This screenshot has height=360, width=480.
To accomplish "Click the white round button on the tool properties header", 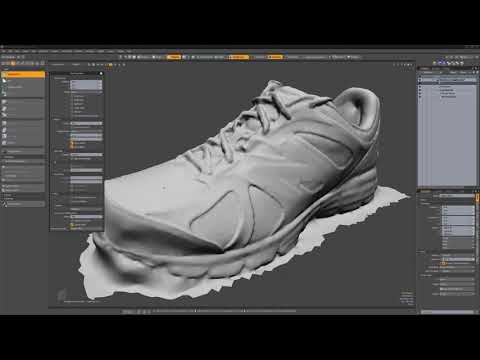I will [x=101, y=73].
